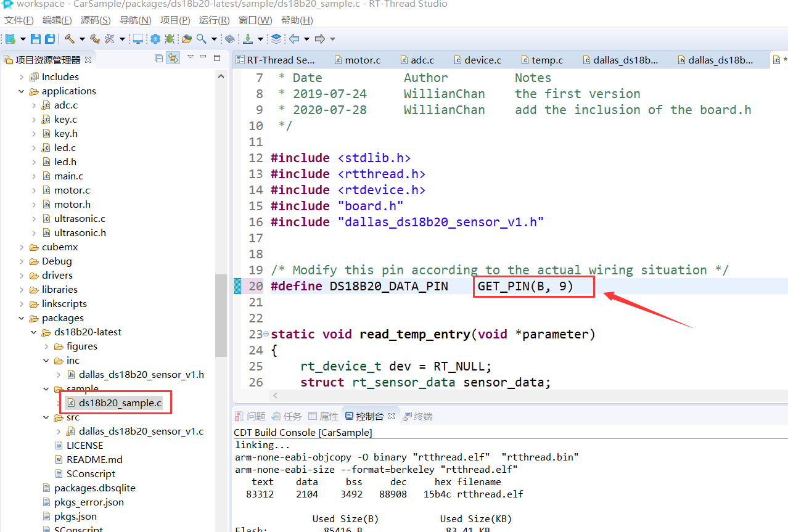Image resolution: width=788 pixels, height=532 pixels.
Task: Close the 控制台 console tab
Action: [x=391, y=416]
